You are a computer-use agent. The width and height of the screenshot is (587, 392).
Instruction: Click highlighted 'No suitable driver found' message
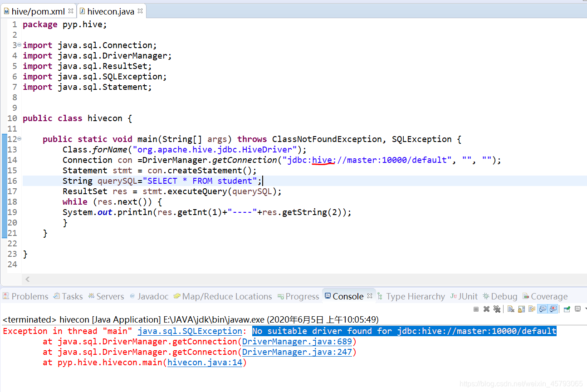pos(404,331)
